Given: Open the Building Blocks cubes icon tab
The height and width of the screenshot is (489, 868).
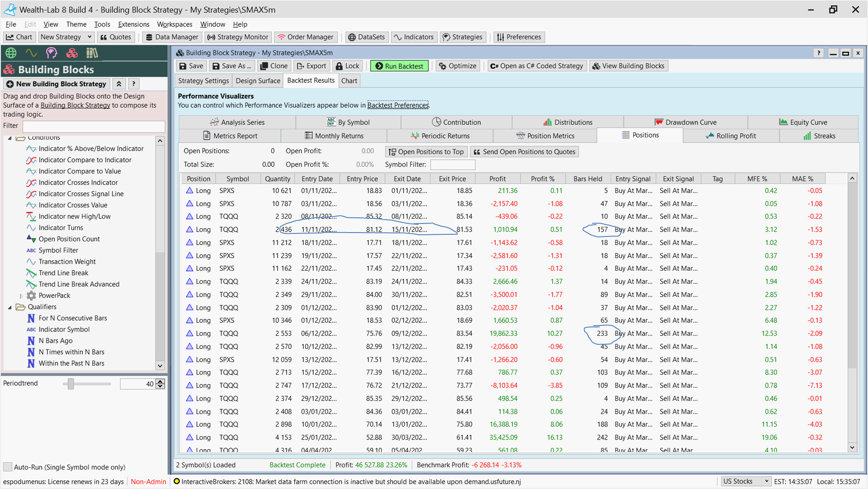Looking at the screenshot, I should 72,53.
